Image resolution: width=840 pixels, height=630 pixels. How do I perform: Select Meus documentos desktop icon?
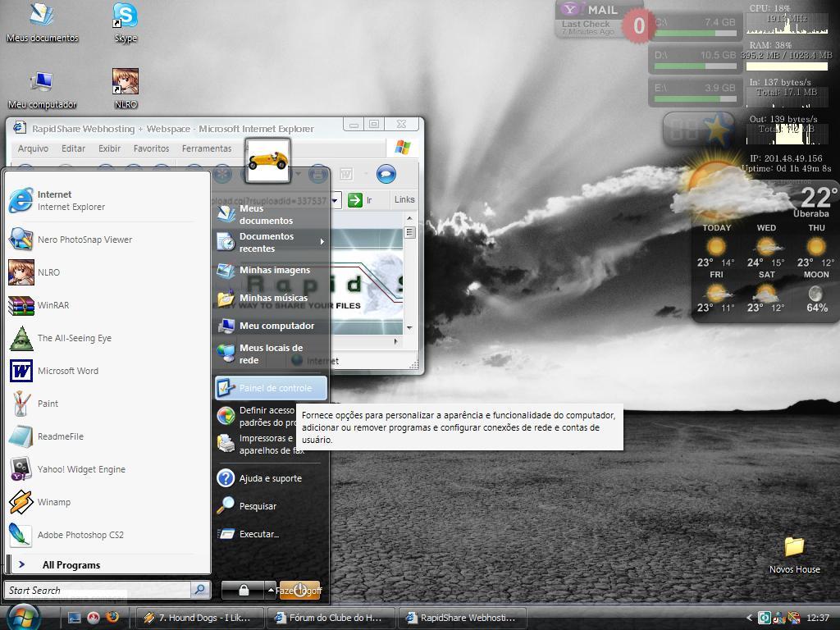pos(43,23)
